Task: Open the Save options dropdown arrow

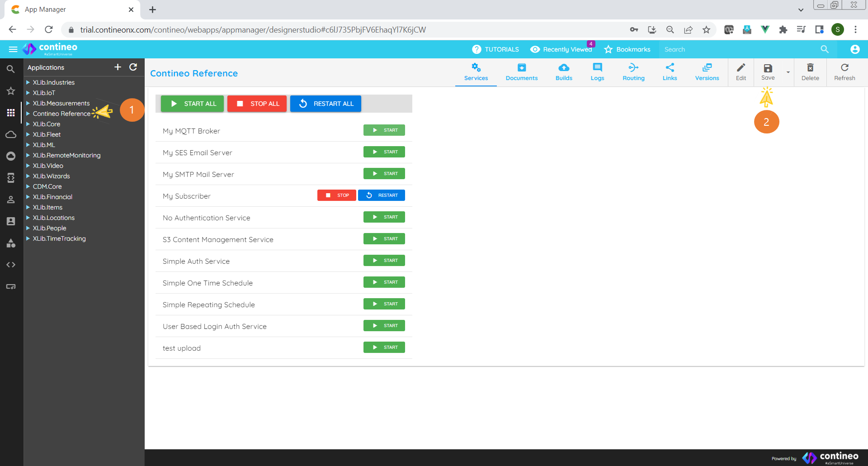Action: [788, 72]
